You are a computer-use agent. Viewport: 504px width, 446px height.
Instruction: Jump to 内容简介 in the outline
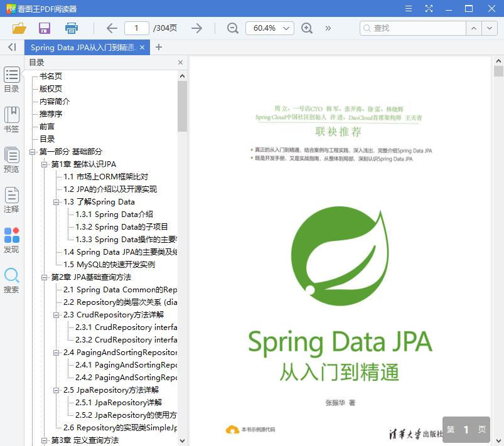click(x=55, y=101)
